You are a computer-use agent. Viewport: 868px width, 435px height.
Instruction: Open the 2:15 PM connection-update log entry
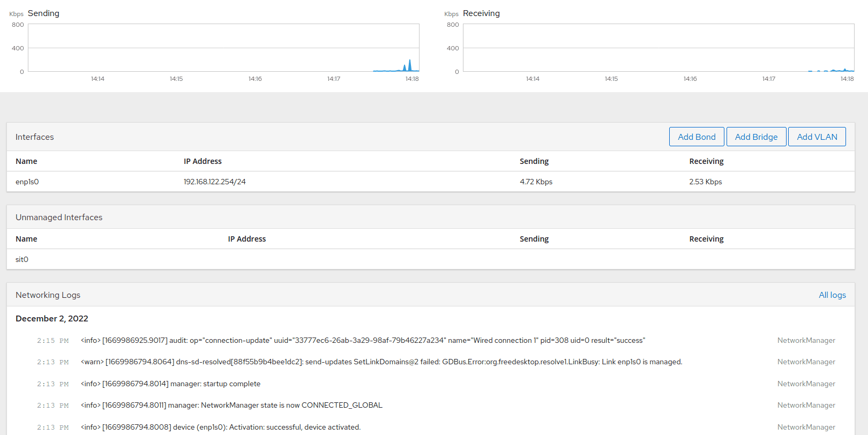point(363,341)
